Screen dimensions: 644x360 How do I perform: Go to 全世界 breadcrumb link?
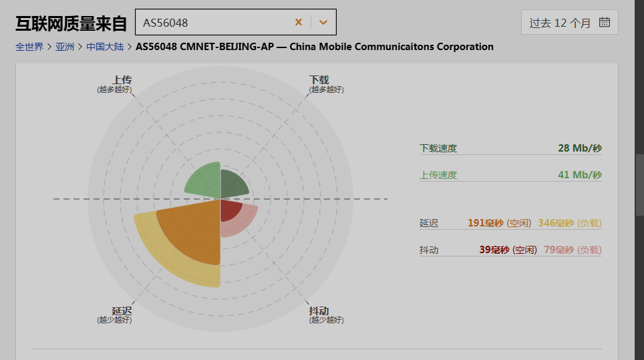tap(29, 47)
